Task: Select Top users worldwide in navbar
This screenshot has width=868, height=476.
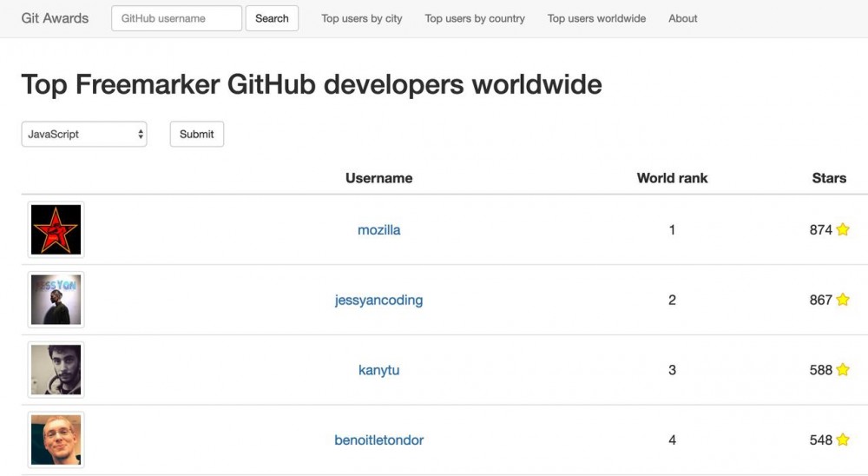Action: (x=596, y=18)
